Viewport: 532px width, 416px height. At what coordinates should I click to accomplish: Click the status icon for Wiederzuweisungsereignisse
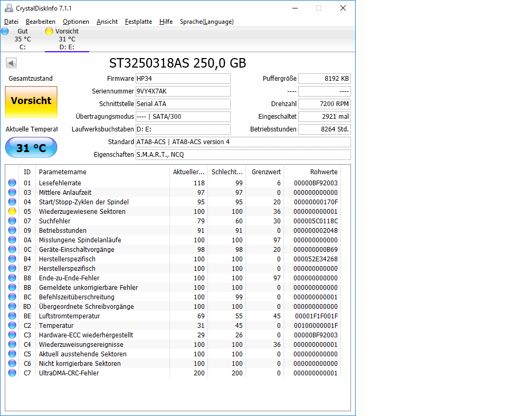(x=12, y=344)
